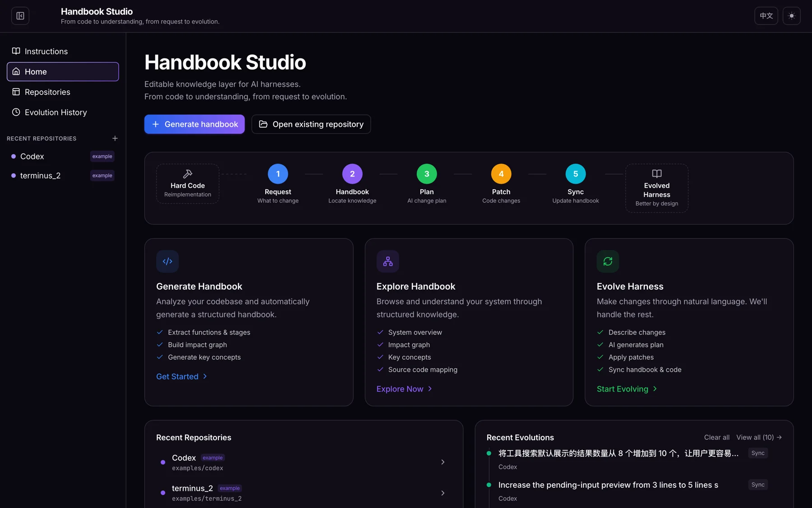Go to Repositories in the sidebar
Viewport: 812px width, 508px height.
63,92
